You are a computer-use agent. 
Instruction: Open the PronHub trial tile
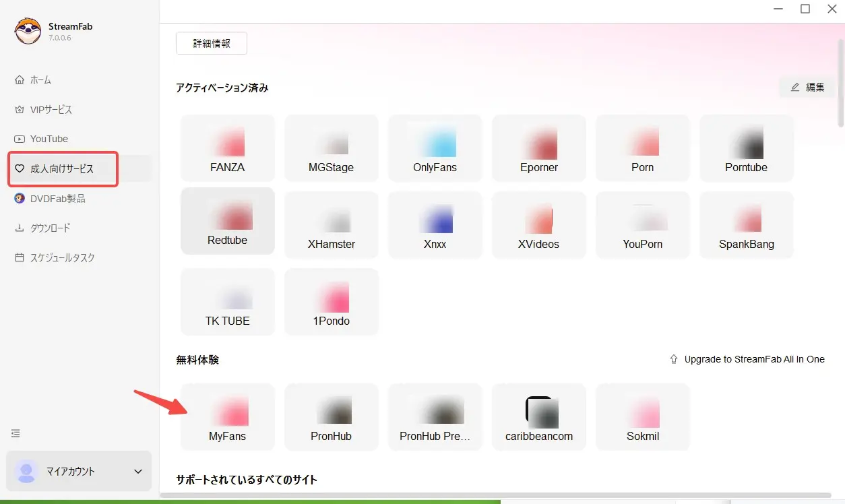pyautogui.click(x=332, y=417)
